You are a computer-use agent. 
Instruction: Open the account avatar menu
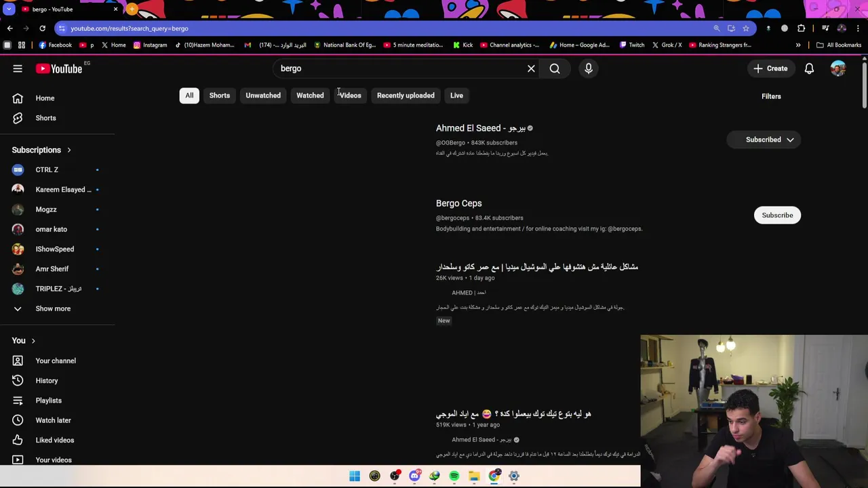(x=838, y=68)
